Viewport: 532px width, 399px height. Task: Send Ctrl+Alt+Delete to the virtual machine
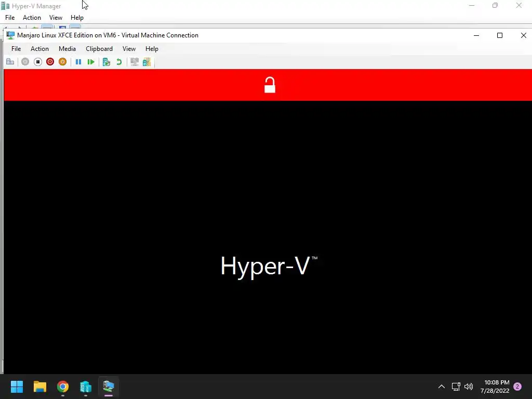[10, 62]
